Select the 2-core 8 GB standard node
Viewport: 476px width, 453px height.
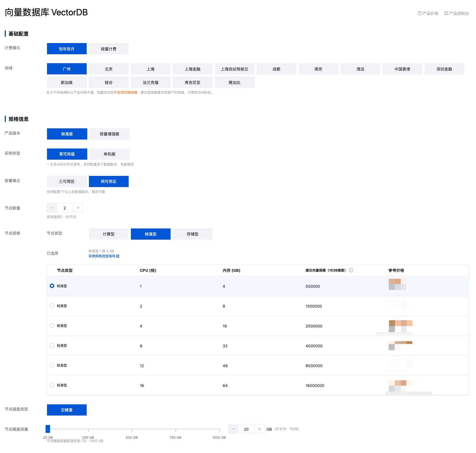52,306
